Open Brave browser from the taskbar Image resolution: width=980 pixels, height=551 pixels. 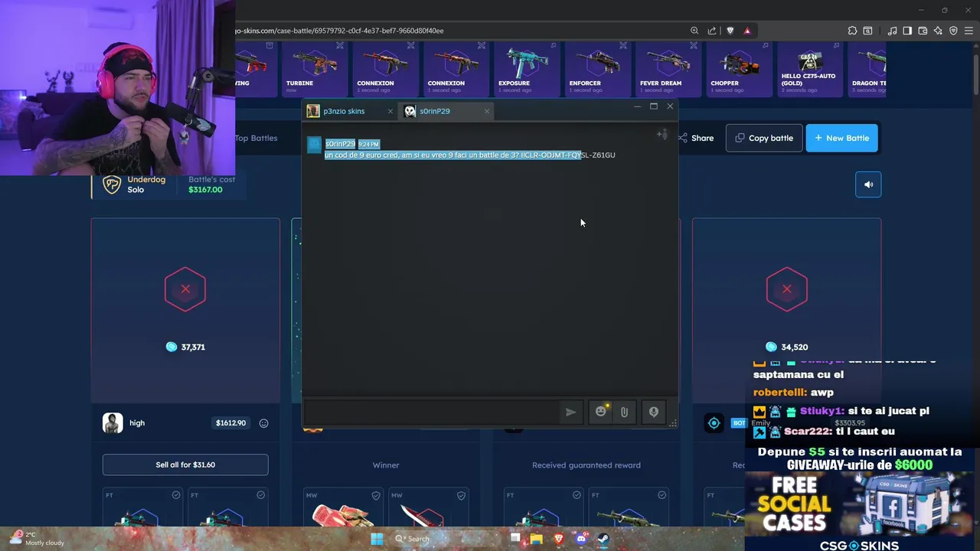point(559,539)
